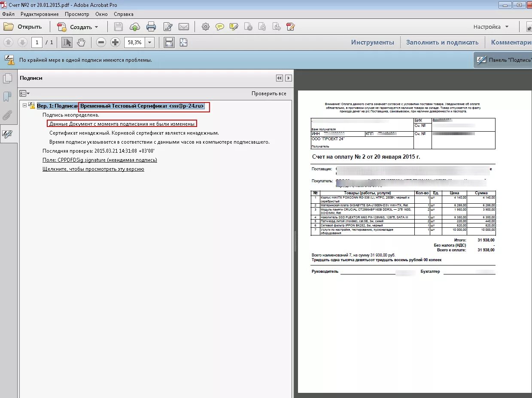The width and height of the screenshot is (532, 398).
Task: Open the signatures panel options menu
Action: point(24,93)
